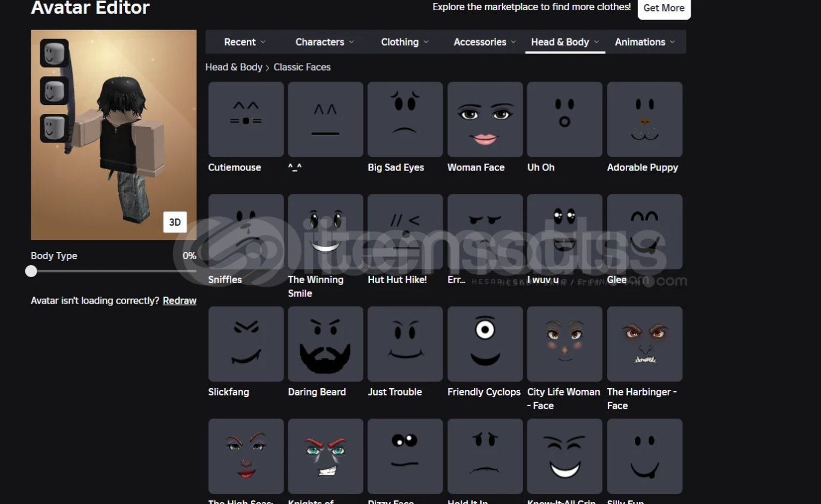Equip the Hut Hut Hike! face
Image resolution: width=821 pixels, height=504 pixels.
coord(405,232)
